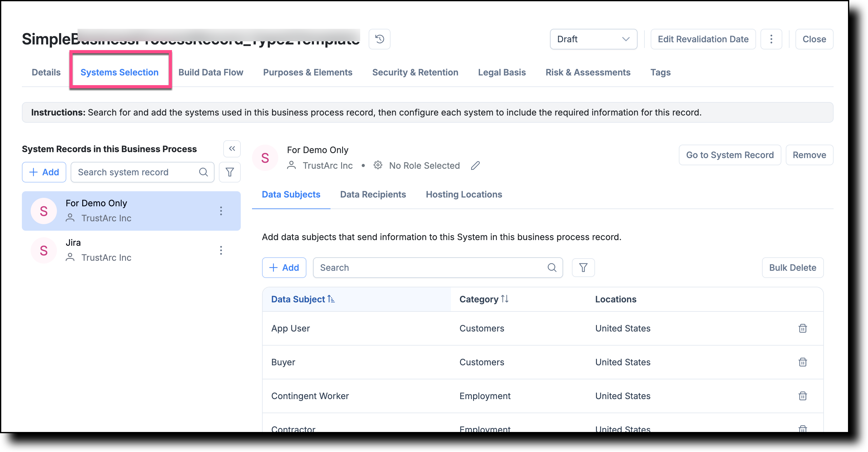Click the magnifier icon in data subjects Search
The height and width of the screenshot is (452, 868).
coord(552,268)
